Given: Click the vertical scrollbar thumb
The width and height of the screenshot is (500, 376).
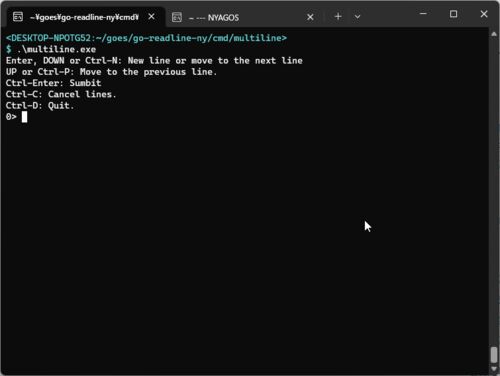Looking at the screenshot, I should (x=494, y=355).
